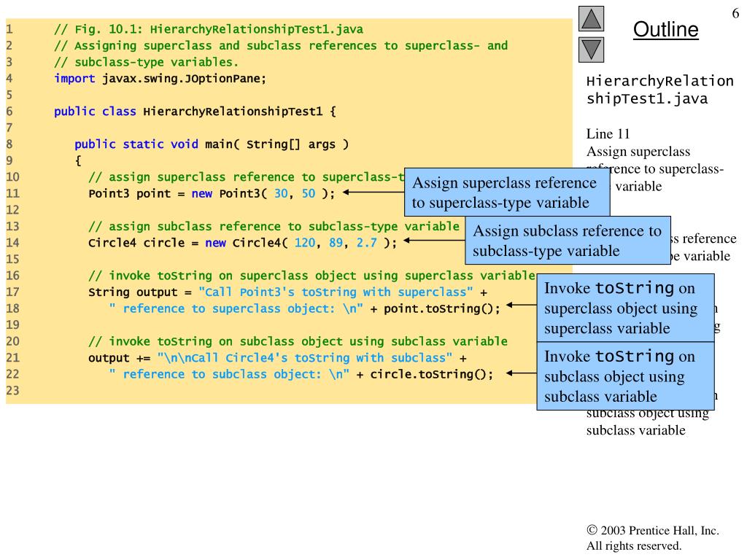This screenshot has height=560, width=747.
Task: Click the arrow pointing at line 11
Action: point(373,192)
